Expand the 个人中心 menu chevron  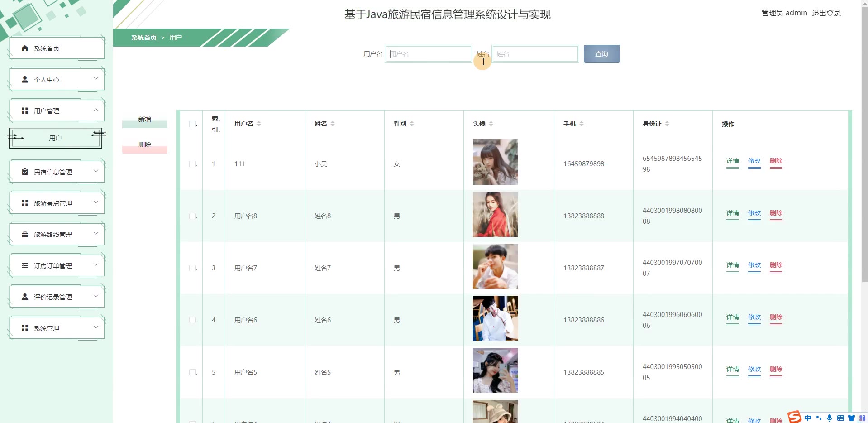click(x=96, y=78)
